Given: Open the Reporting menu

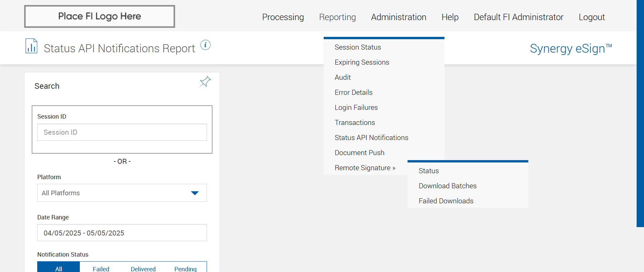Looking at the screenshot, I should coord(337,17).
